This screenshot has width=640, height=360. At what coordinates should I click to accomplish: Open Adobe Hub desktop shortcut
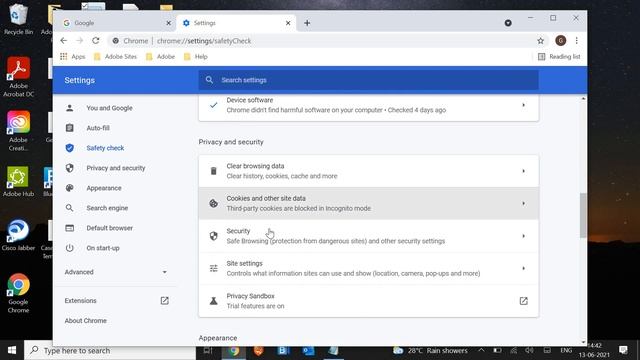pyautogui.click(x=18, y=181)
